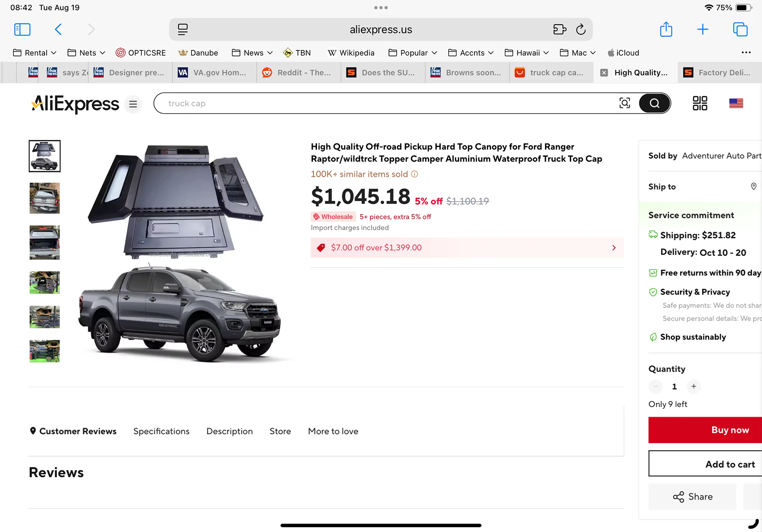Open image search camera icon
This screenshot has height=532, width=762.
pos(624,103)
